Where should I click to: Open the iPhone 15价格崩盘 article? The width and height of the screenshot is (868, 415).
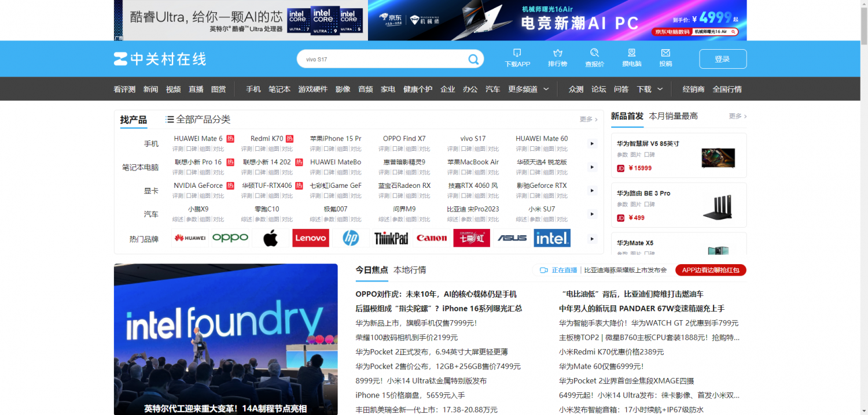click(x=410, y=395)
